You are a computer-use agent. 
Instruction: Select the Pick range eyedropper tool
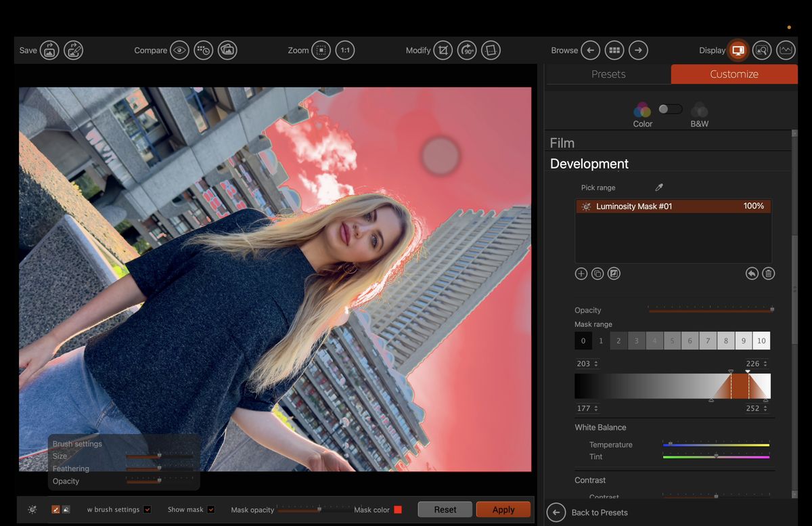(x=658, y=187)
